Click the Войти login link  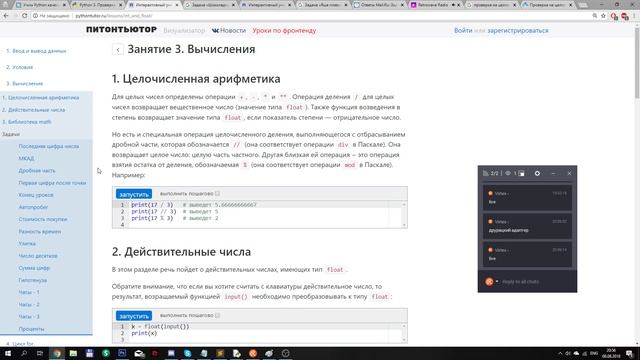point(463,31)
